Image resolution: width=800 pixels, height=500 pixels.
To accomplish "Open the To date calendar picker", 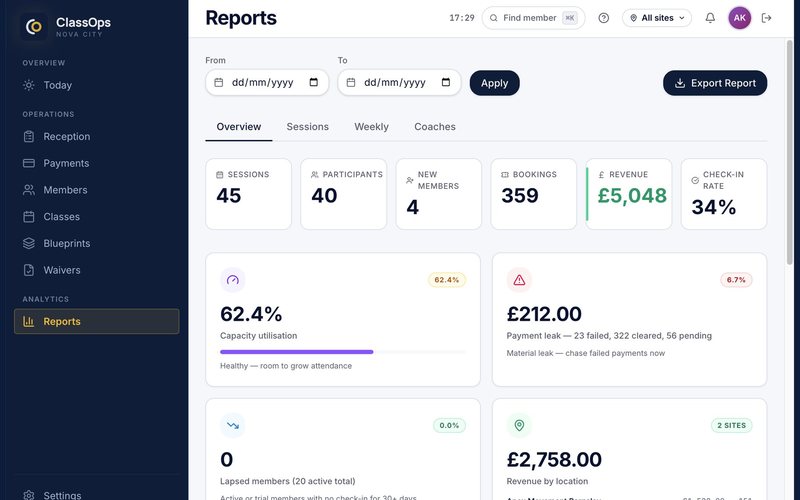I will pyautogui.click(x=446, y=82).
